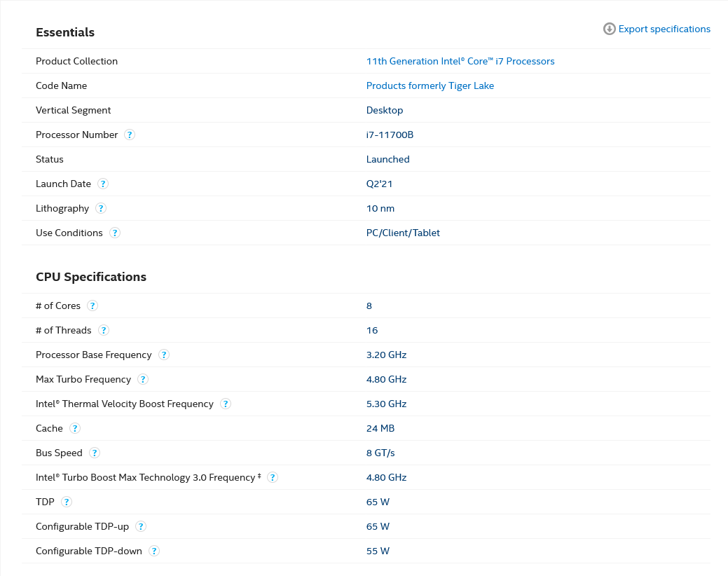The width and height of the screenshot is (728, 576).
Task: Select the 5.30 GHz boost frequency value
Action: (x=386, y=404)
